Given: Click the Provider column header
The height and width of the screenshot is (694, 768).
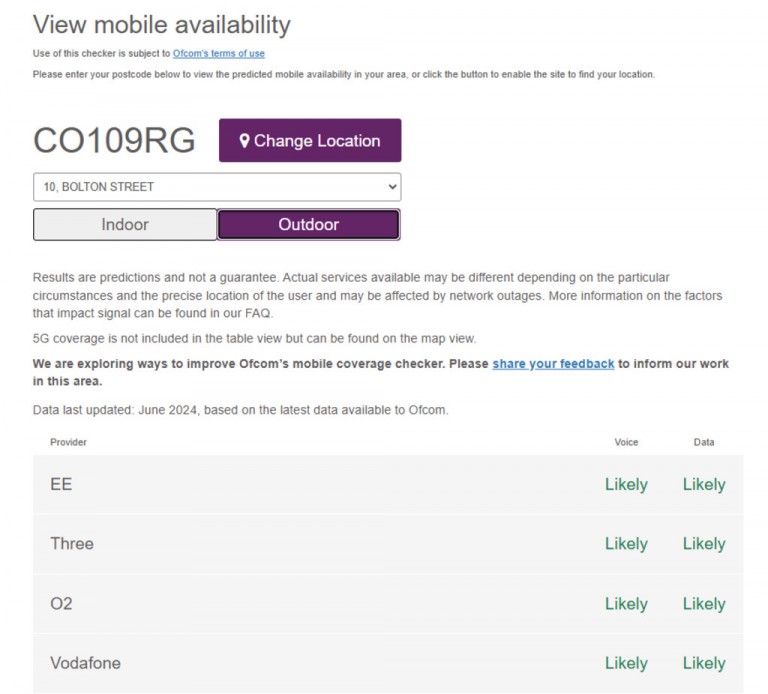Looking at the screenshot, I should click(69, 442).
